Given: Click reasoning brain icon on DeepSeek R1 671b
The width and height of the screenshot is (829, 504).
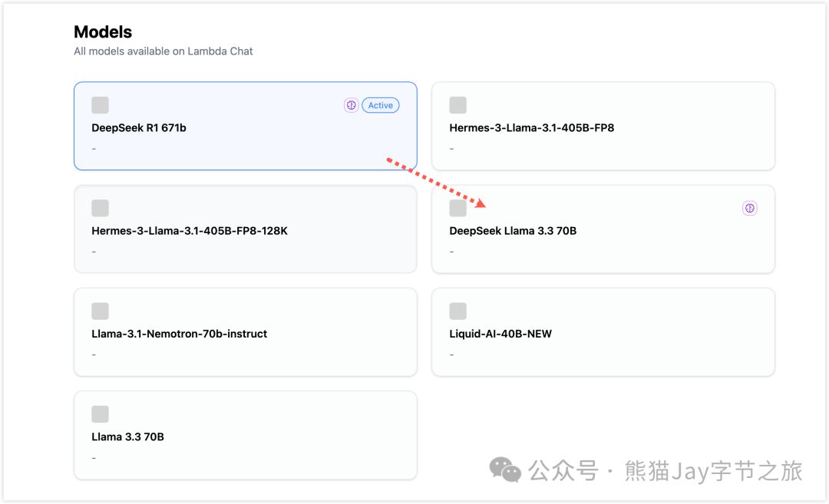Looking at the screenshot, I should click(351, 105).
